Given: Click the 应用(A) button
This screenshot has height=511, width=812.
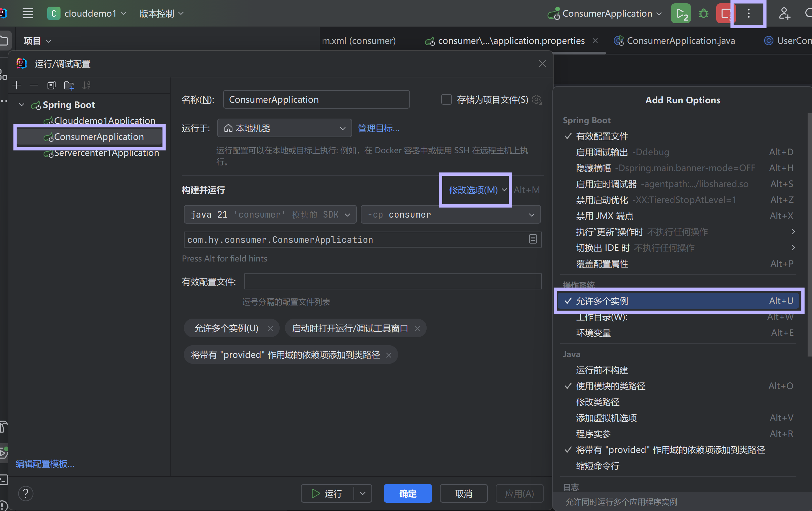Looking at the screenshot, I should click(x=519, y=493).
